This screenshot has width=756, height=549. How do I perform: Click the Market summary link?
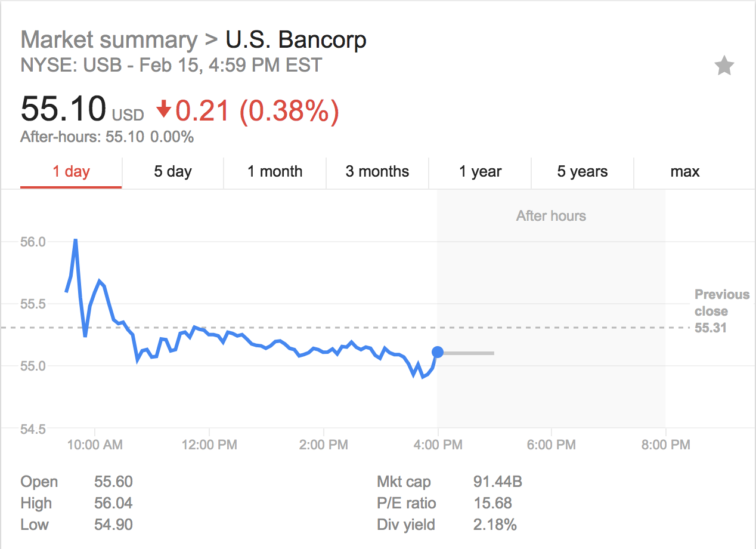pyautogui.click(x=109, y=41)
